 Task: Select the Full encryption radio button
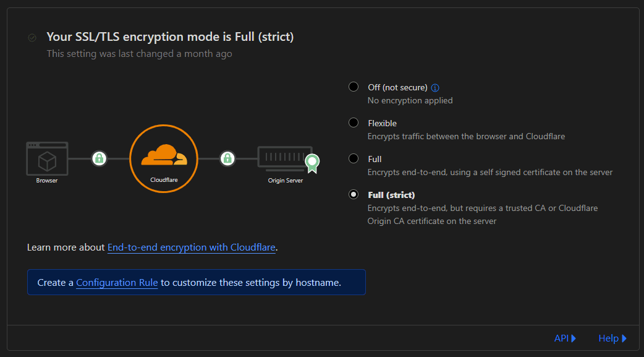[354, 158]
